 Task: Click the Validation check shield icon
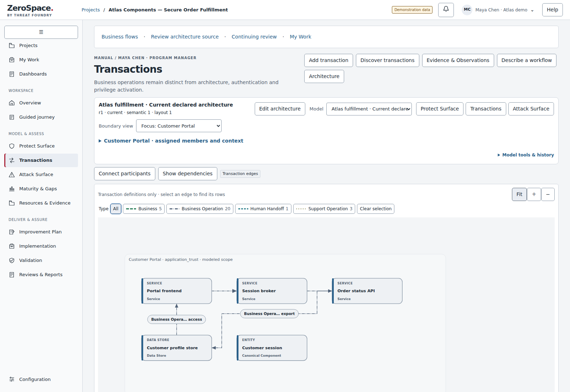click(12, 261)
